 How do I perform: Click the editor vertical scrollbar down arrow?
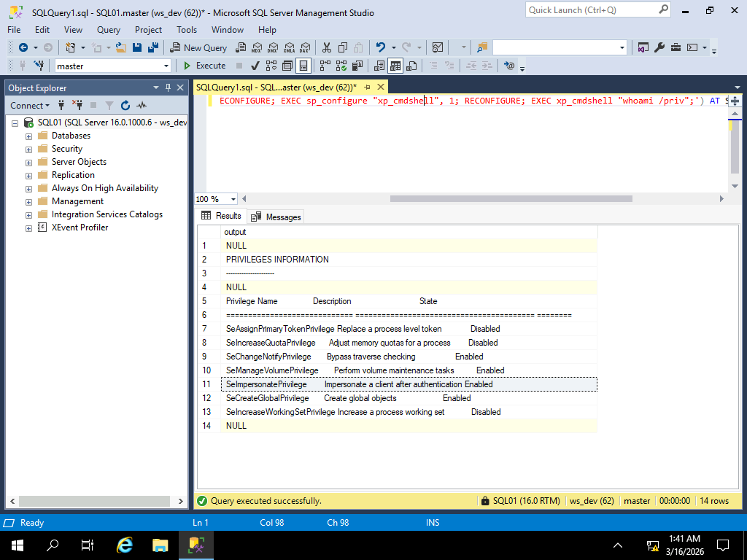click(735, 186)
